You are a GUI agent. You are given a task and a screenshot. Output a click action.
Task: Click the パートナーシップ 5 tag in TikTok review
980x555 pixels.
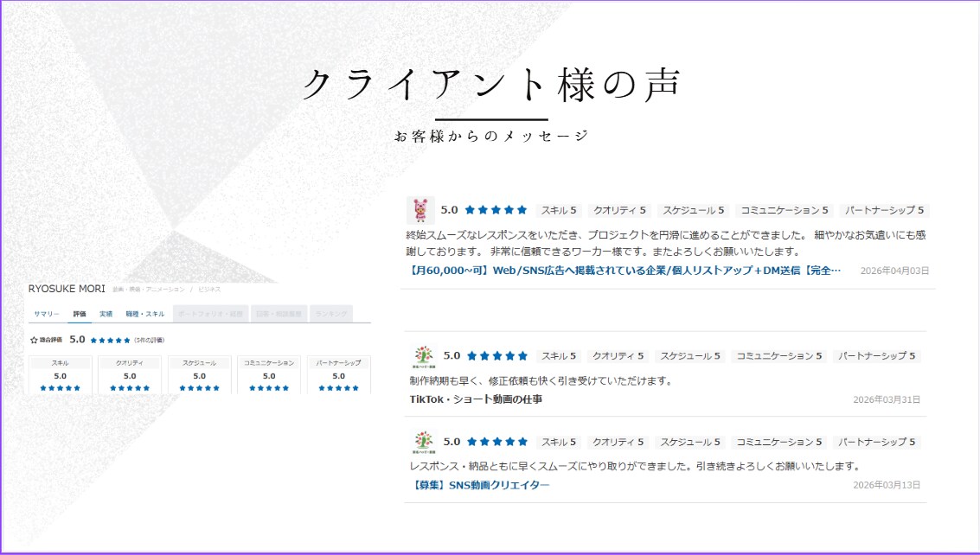pyautogui.click(x=876, y=356)
